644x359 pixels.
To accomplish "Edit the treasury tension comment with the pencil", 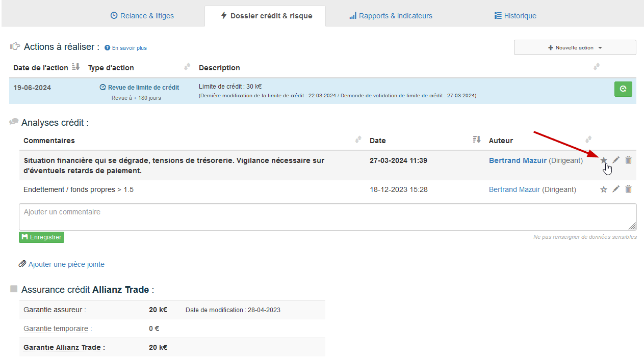I will point(616,160).
